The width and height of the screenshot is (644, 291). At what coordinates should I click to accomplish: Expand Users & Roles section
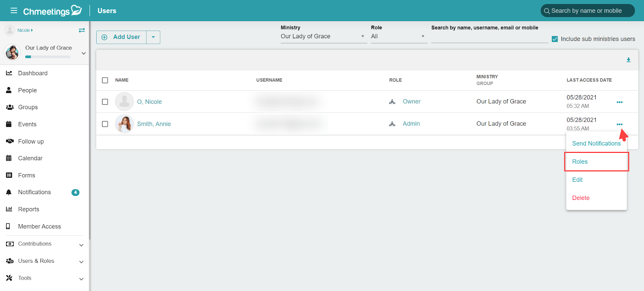point(44,261)
